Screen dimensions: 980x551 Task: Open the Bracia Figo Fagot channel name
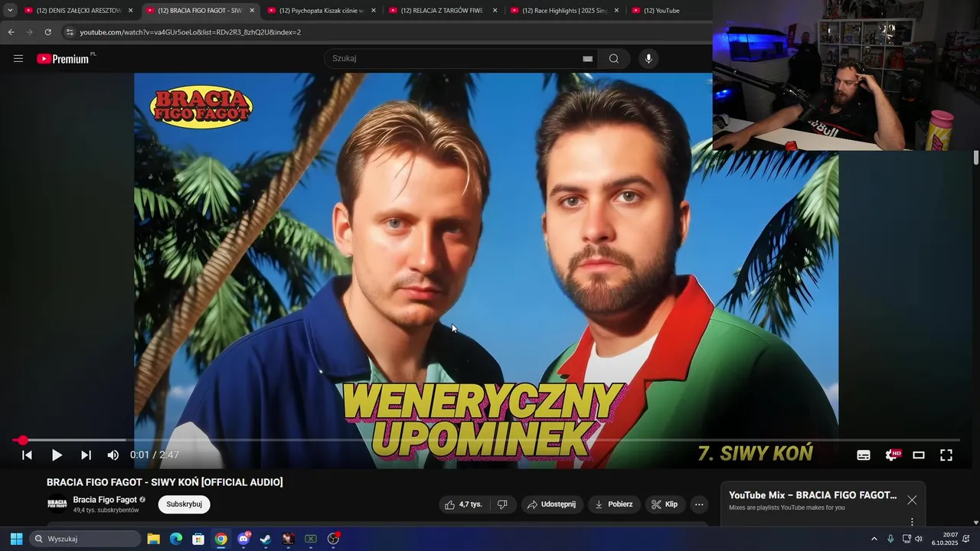[x=105, y=500]
